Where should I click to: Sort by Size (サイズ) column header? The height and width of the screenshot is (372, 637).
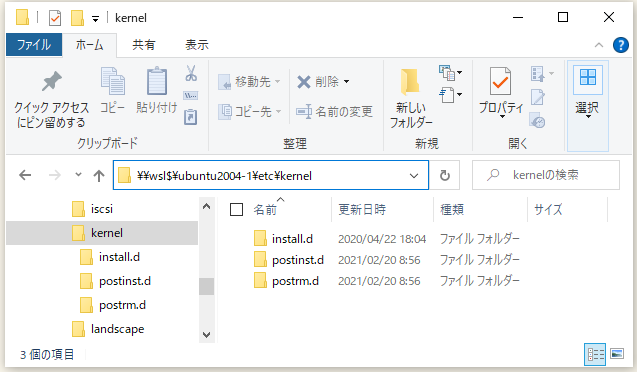[x=548, y=210]
